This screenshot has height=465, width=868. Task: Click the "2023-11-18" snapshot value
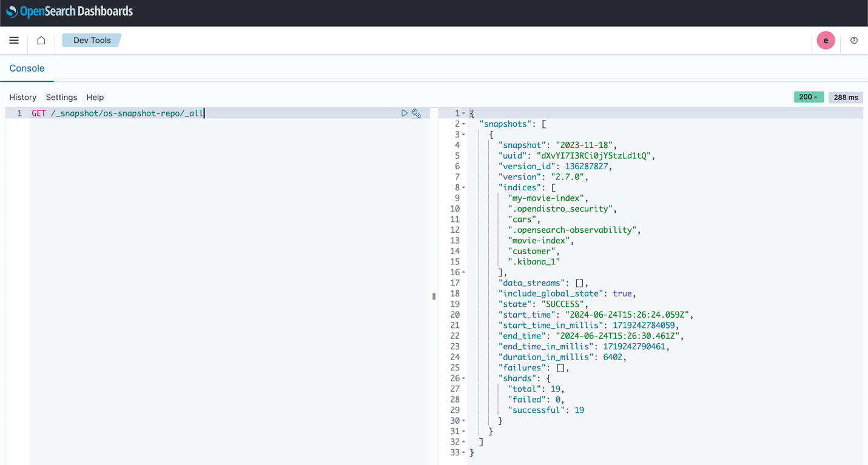[585, 146]
